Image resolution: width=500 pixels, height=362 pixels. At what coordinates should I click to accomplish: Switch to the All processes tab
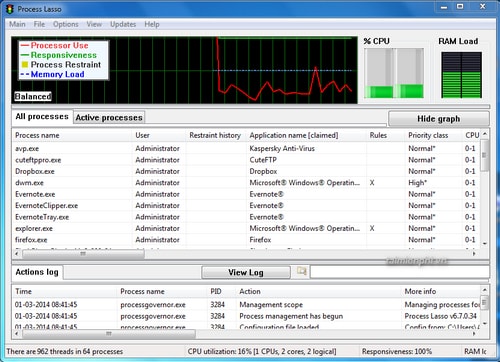tap(42, 117)
